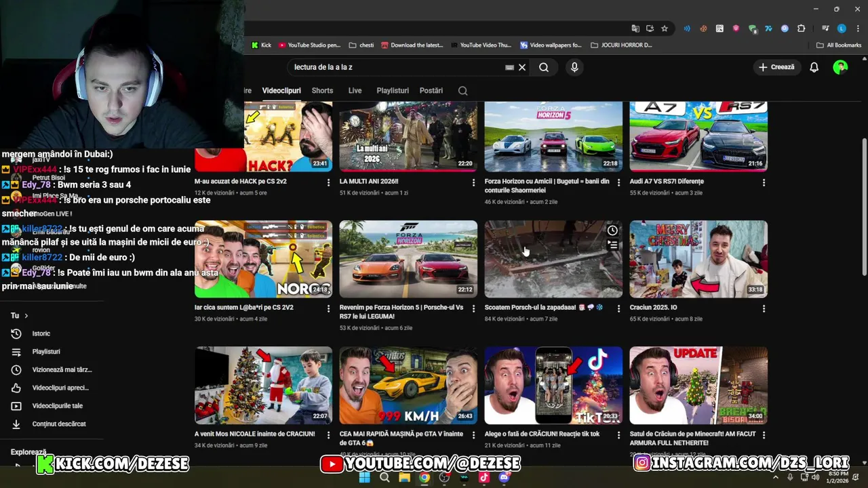Open more options for Craciun 2025 video
Viewport: 868px width, 488px height.
coord(764,309)
